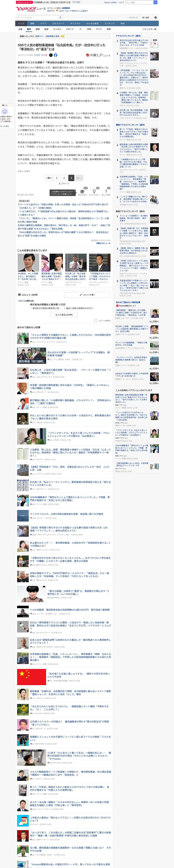The width and height of the screenshot is (174, 868).
Task: Select the オリジナル navigation tab
Action: coord(75,24)
